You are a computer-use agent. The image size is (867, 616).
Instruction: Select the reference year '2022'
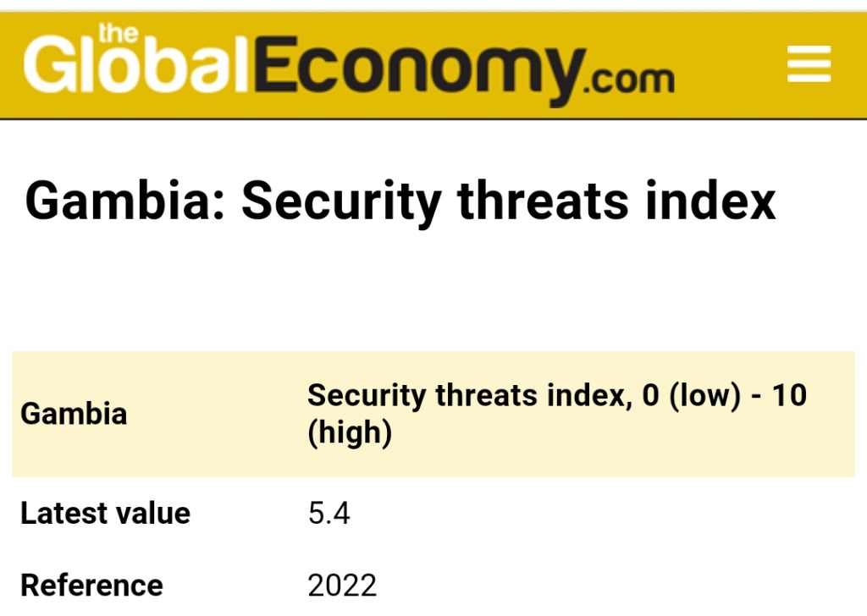(342, 585)
